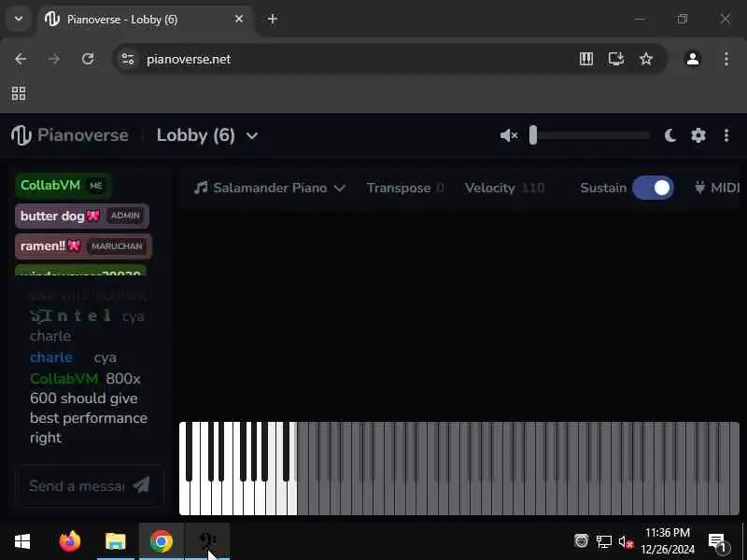Open settings with the gear icon
Screen dimensions: 747x560
pyautogui.click(x=698, y=135)
